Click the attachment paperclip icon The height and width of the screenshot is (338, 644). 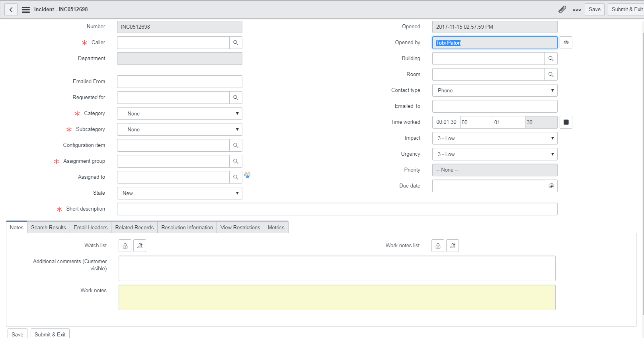[562, 10]
